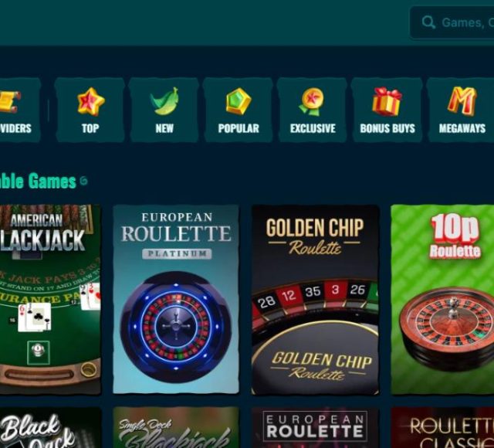
Task: Click the Popular tab label text
Action: pyautogui.click(x=239, y=128)
